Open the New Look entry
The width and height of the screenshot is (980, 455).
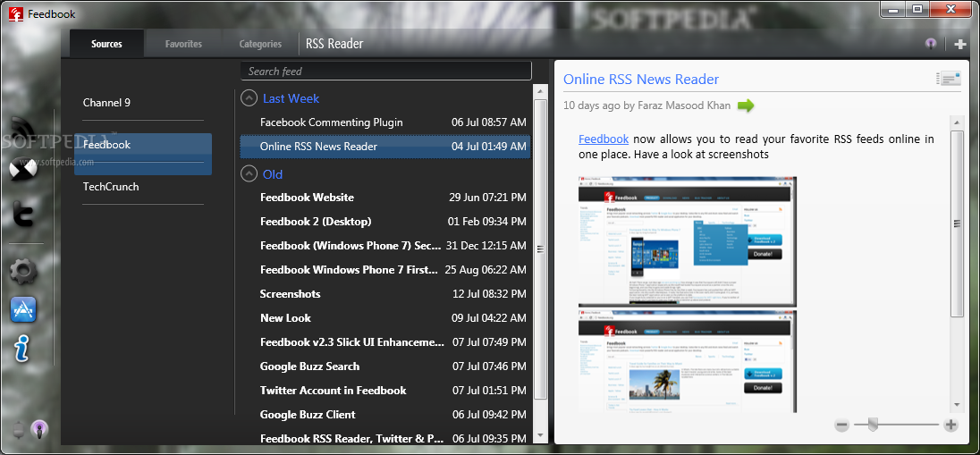point(385,318)
